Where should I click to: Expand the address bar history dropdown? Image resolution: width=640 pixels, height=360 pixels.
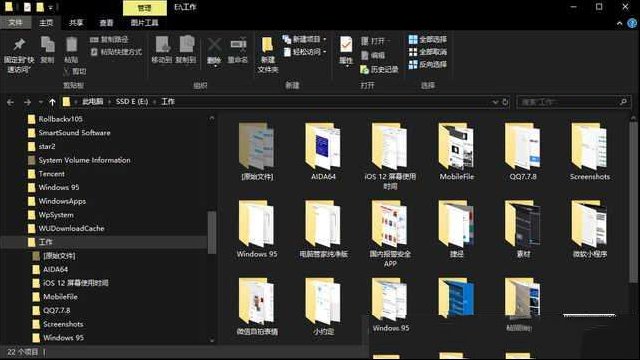[495, 102]
